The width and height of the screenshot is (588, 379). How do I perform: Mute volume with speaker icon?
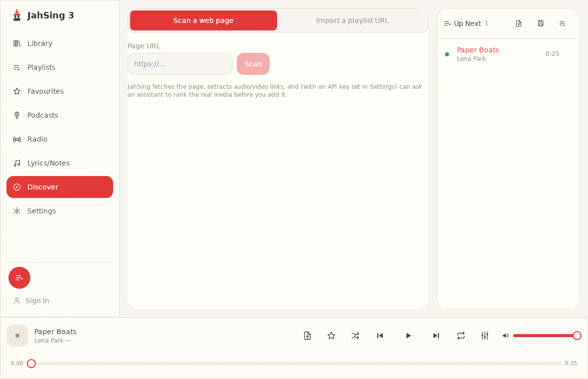point(505,336)
